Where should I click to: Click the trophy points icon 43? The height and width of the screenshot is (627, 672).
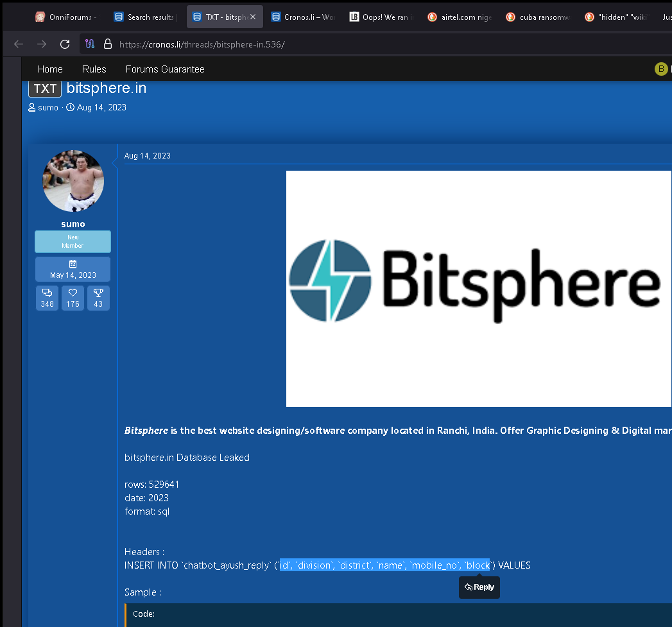[x=98, y=298]
